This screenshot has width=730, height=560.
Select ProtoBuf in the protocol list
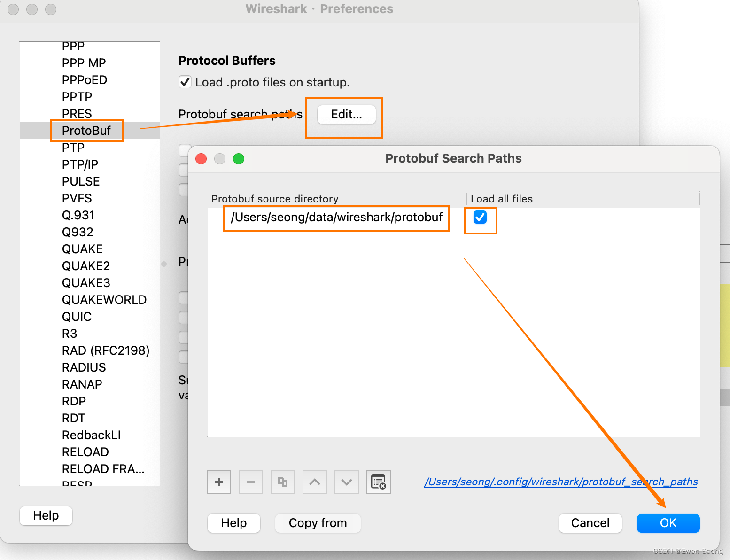pos(90,131)
